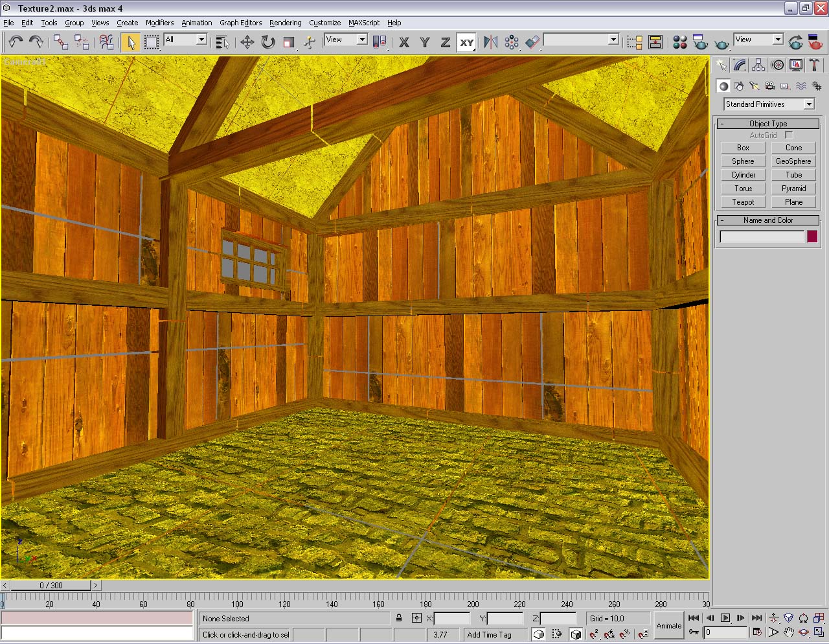Viewport: 829px width, 644px height.
Task: Open the Modify panel tab icon
Action: [740, 65]
